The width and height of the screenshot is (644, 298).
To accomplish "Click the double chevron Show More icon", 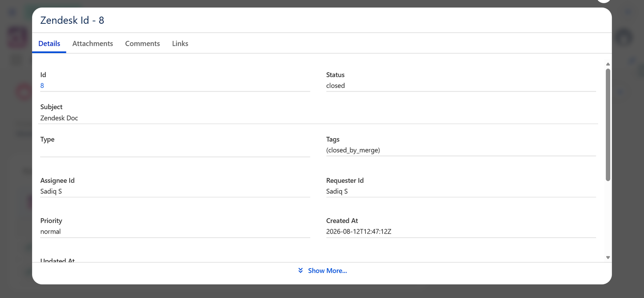I will (x=301, y=270).
